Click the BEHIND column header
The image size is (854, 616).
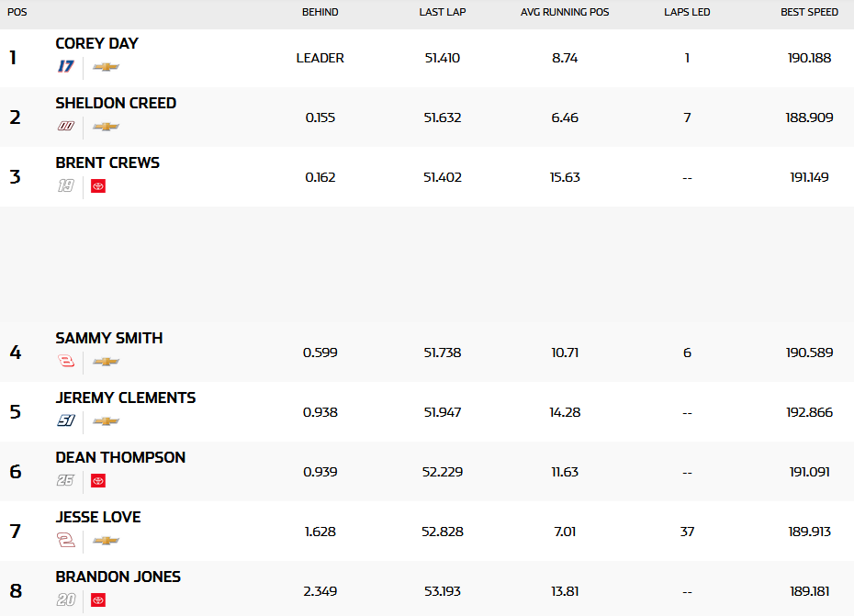[x=320, y=13]
